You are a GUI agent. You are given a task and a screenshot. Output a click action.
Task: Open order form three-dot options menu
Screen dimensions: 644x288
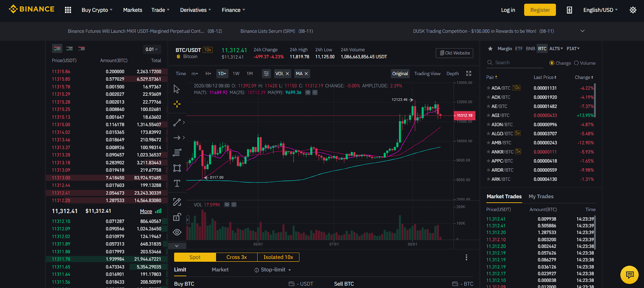coord(466,257)
